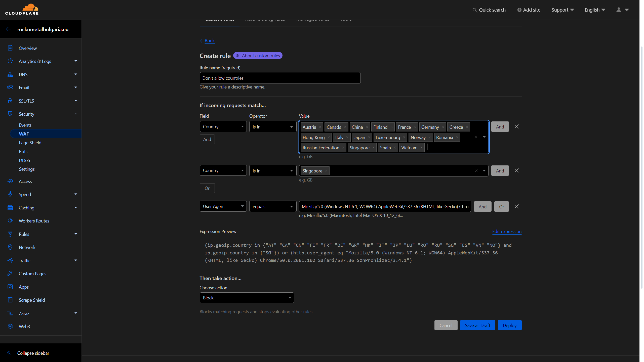
Task: Expand the Analytics & Logs sidebar section
Action: (75, 61)
